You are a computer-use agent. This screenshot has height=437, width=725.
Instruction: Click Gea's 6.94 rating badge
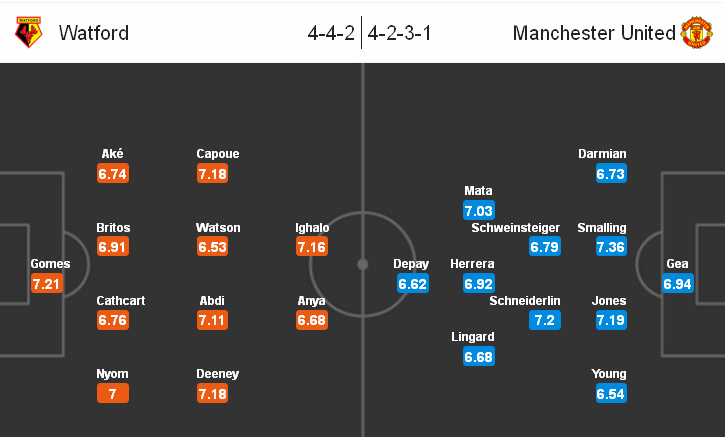(678, 284)
